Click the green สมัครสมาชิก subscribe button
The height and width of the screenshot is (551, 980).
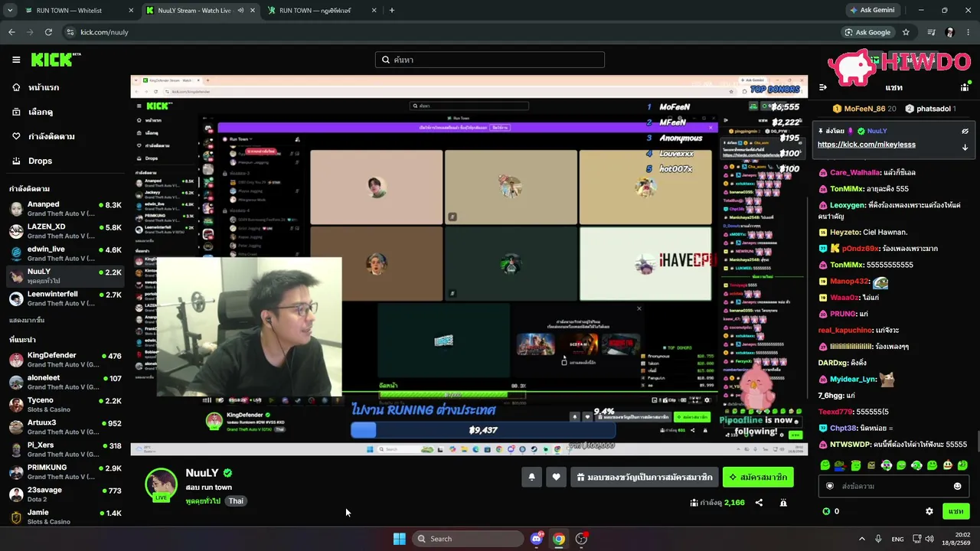(758, 477)
